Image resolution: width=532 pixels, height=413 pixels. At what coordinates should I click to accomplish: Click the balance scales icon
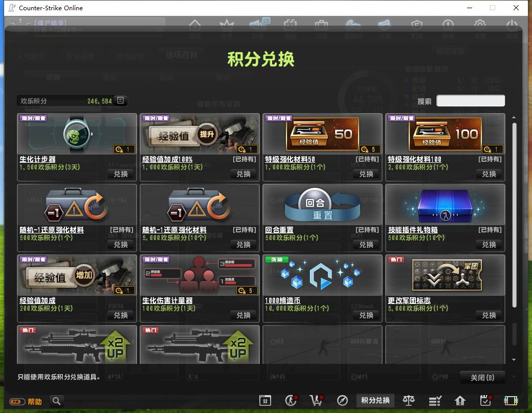(x=409, y=400)
